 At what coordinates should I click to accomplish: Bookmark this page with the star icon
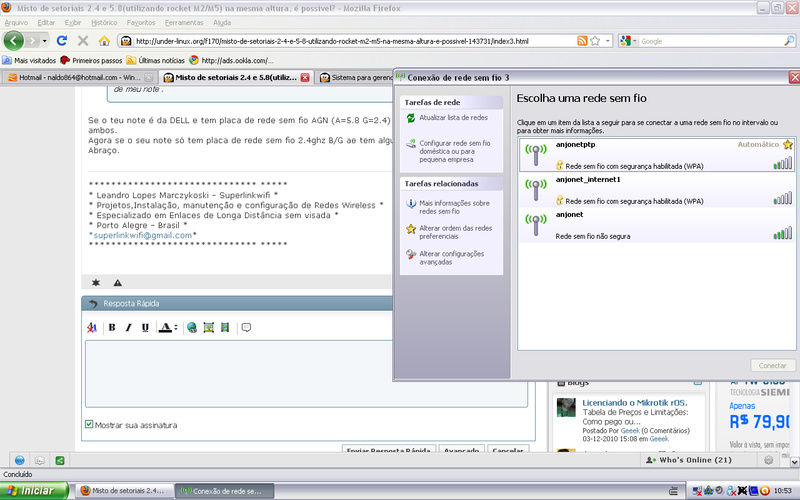tap(595, 41)
